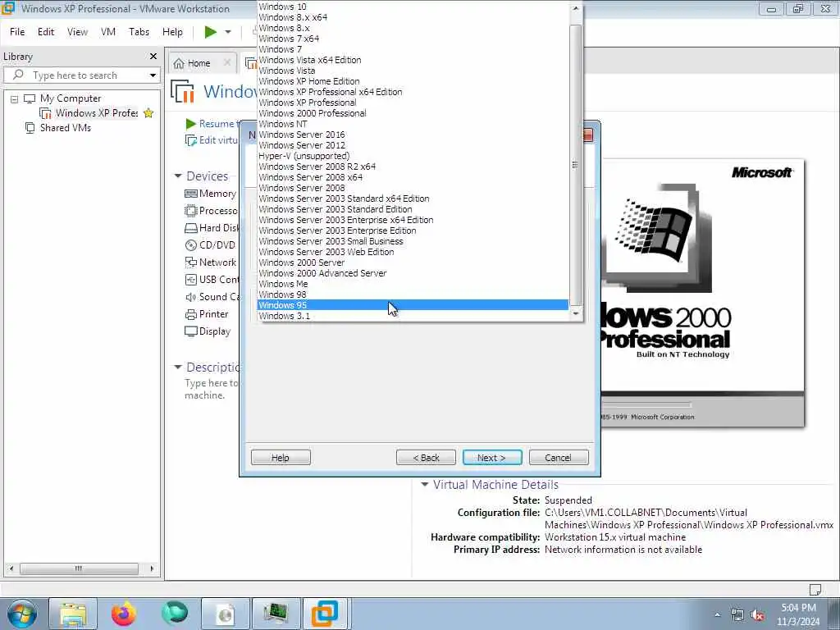Select Windows 10 at top of list

(x=413, y=7)
